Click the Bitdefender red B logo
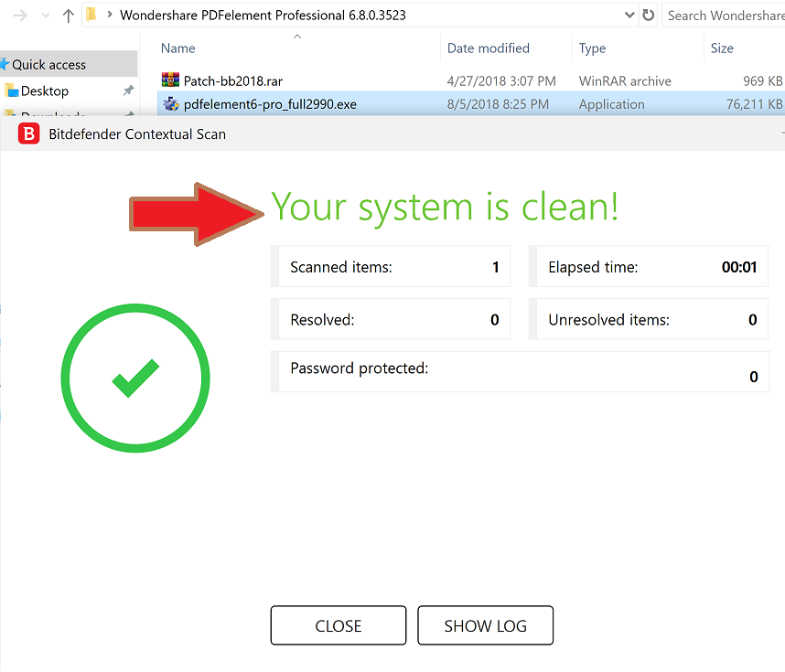Viewport: 785px width, 672px height. tap(29, 134)
